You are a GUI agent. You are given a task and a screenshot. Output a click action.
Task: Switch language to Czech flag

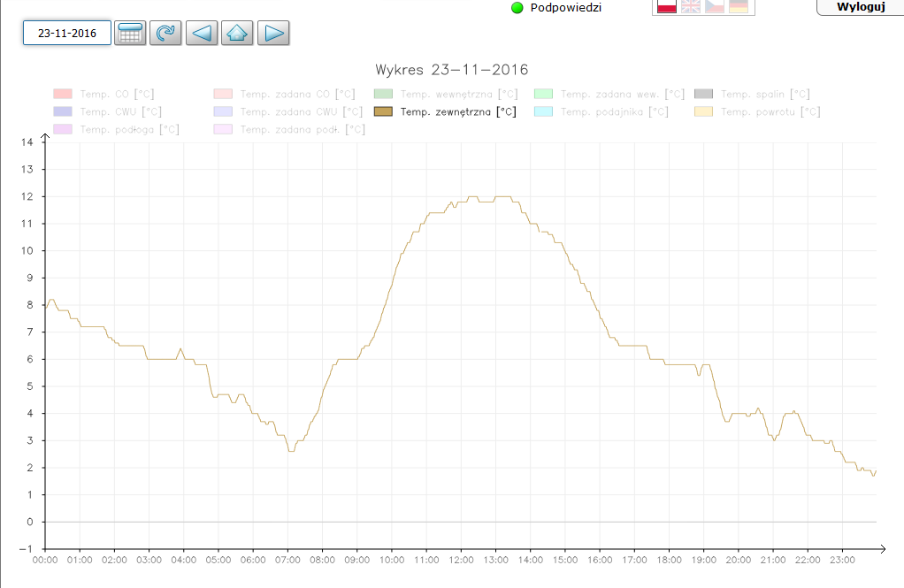(x=715, y=7)
